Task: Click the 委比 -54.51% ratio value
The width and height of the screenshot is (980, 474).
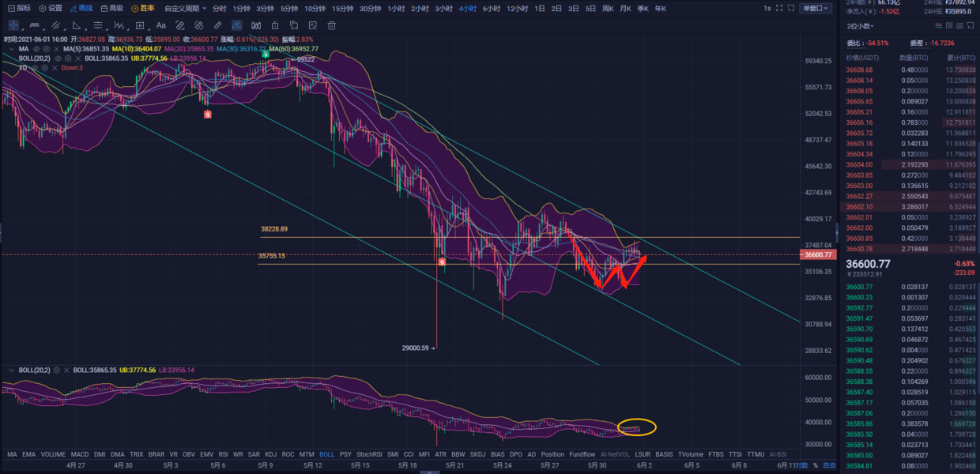Action: [877, 43]
